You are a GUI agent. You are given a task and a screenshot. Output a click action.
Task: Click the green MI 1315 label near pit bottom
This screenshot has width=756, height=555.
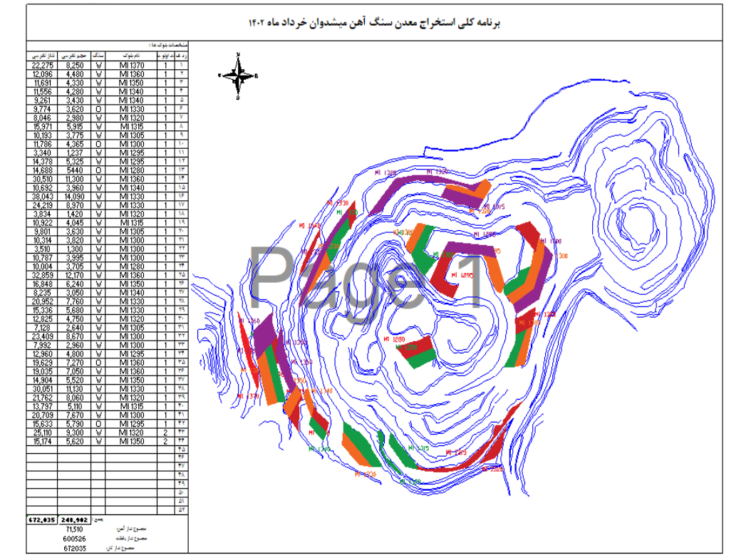click(420, 448)
